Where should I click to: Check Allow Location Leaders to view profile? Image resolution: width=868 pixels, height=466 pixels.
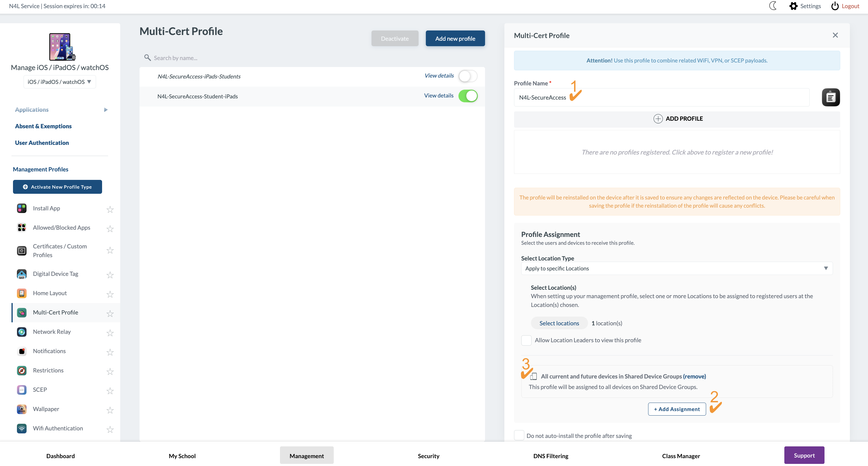(526, 340)
